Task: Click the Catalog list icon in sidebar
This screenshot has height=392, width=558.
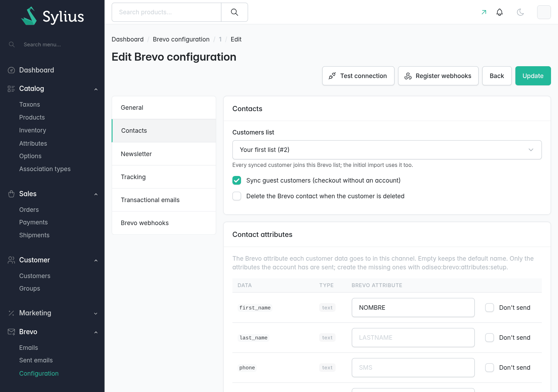Action: click(11, 89)
